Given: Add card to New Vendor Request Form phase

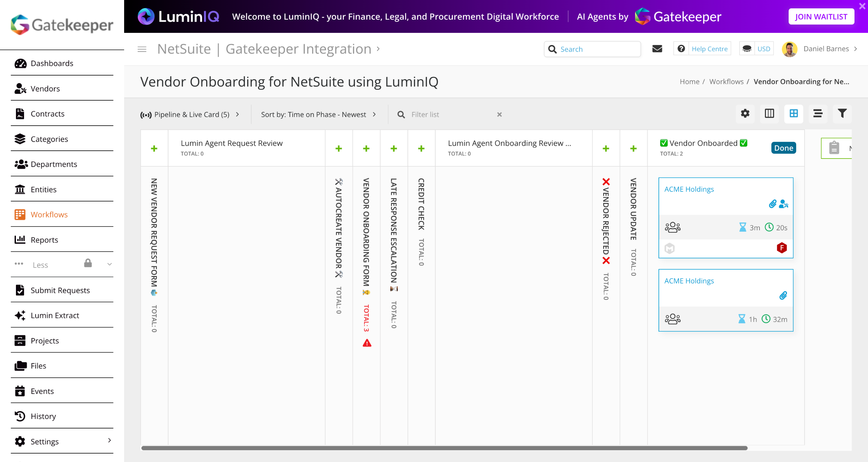Looking at the screenshot, I should point(154,148).
